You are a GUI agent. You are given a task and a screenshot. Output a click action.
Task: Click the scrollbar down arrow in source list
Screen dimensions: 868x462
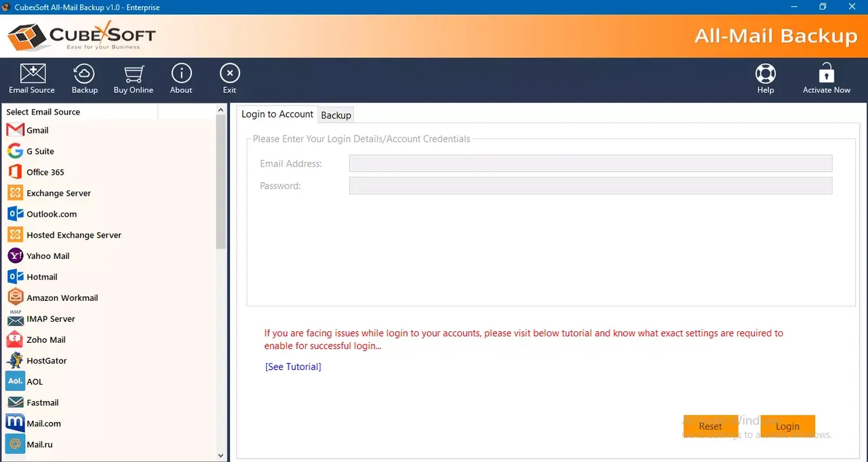tap(220, 456)
